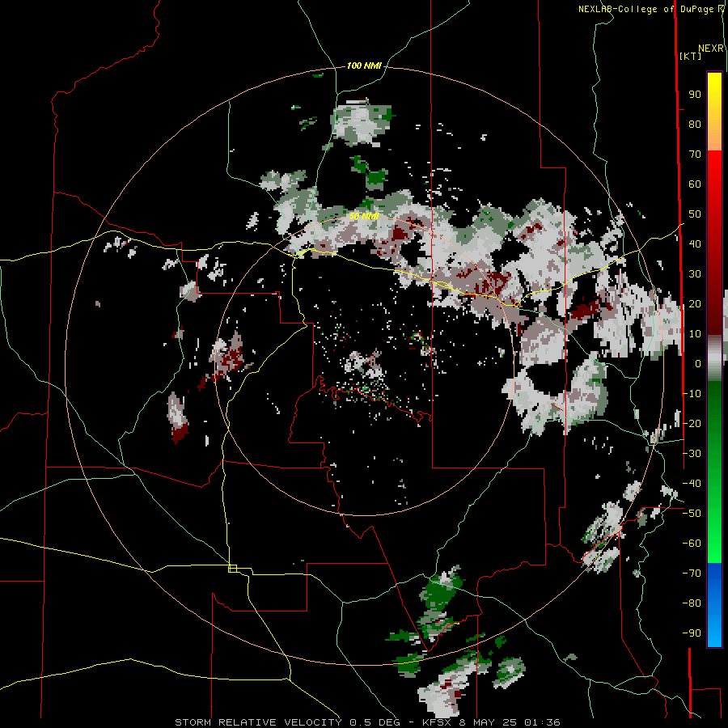The image size is (728, 728).
Task: Pick the gray zero-velocity color bar segment
Action: pyautogui.click(x=714, y=358)
